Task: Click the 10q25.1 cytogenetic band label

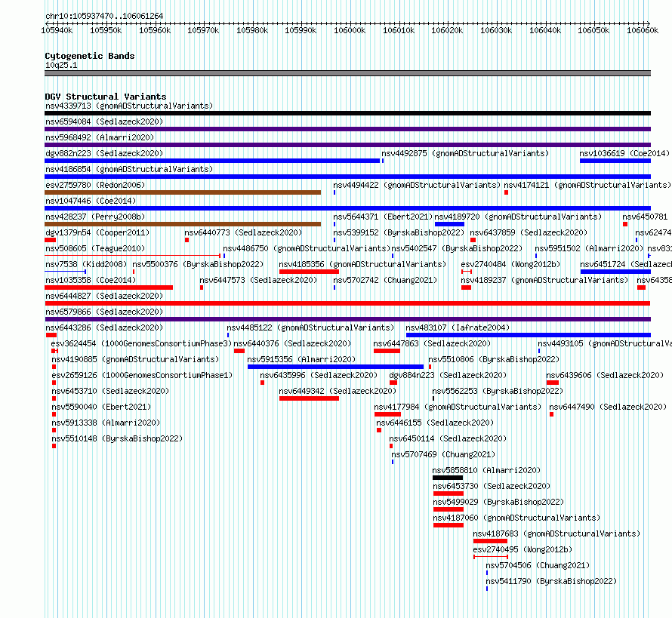Action: pyautogui.click(x=61, y=65)
